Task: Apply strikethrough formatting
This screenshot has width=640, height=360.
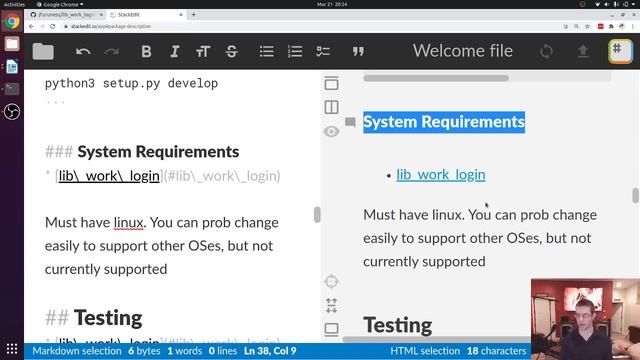Action: [x=231, y=51]
